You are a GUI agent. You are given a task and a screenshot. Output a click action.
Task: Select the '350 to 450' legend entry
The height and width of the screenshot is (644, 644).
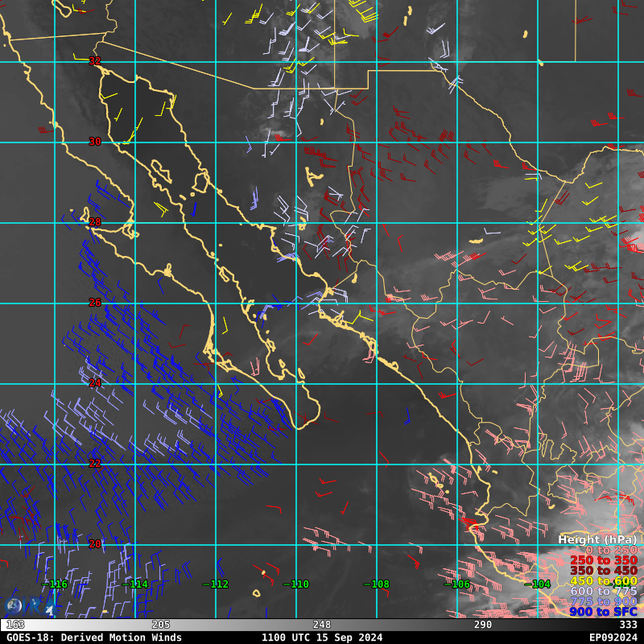(604, 571)
